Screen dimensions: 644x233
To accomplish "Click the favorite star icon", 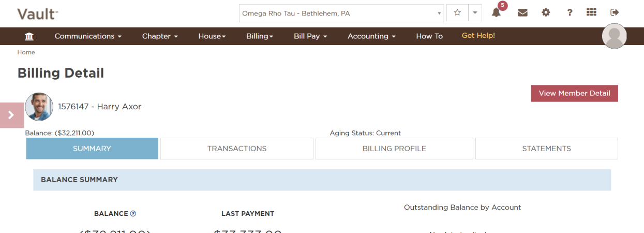I will tap(457, 13).
